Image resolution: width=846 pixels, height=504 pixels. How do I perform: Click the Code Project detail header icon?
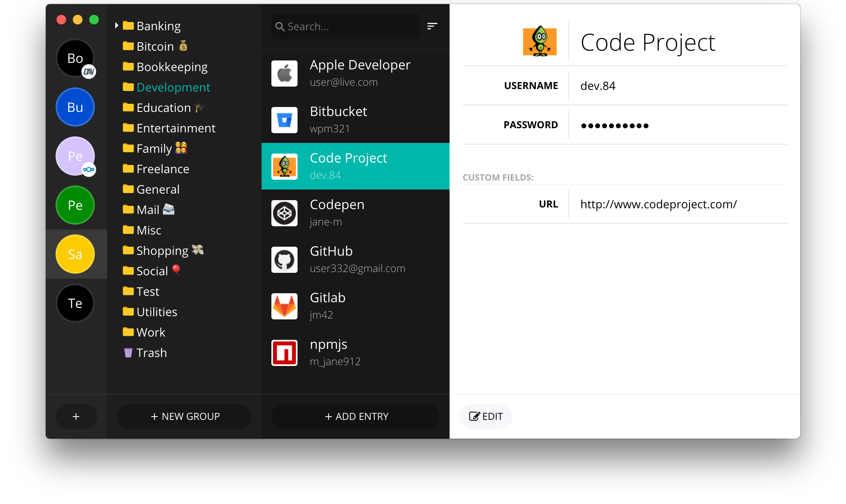[x=540, y=41]
